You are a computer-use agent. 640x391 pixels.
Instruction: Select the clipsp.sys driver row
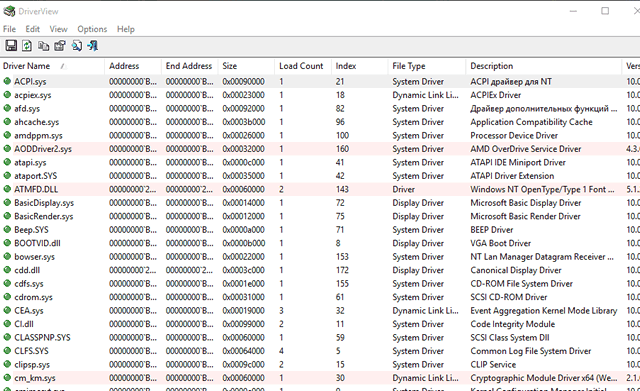(x=320, y=364)
